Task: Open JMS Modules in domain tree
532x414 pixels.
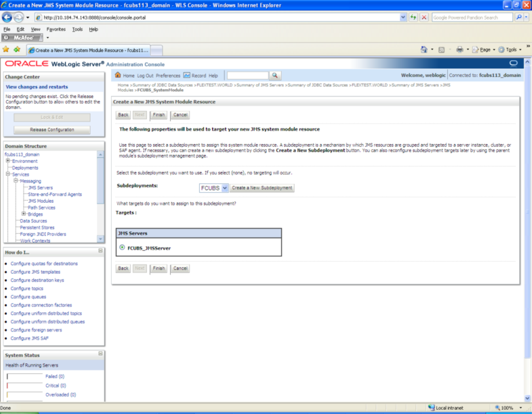Action: tap(41, 201)
